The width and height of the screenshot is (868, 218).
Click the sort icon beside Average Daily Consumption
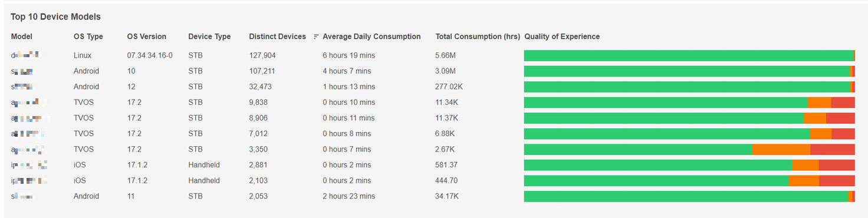click(317, 37)
